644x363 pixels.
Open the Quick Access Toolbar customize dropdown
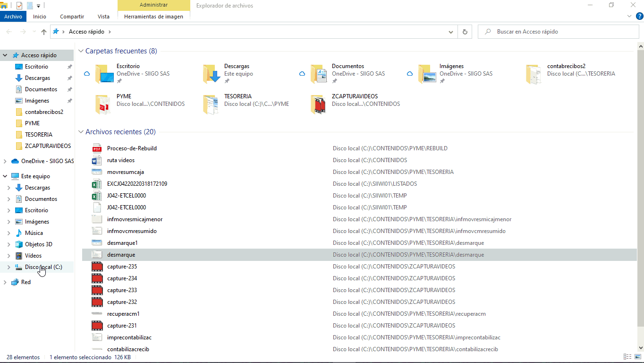click(x=38, y=6)
